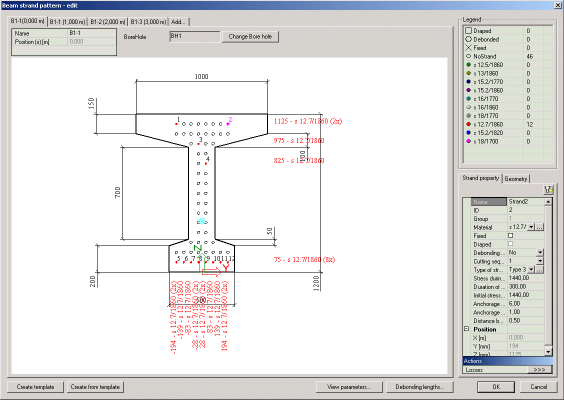The image size is (564, 400).
Task: Open the Debonding dropdown showing No
Action: pos(540,253)
